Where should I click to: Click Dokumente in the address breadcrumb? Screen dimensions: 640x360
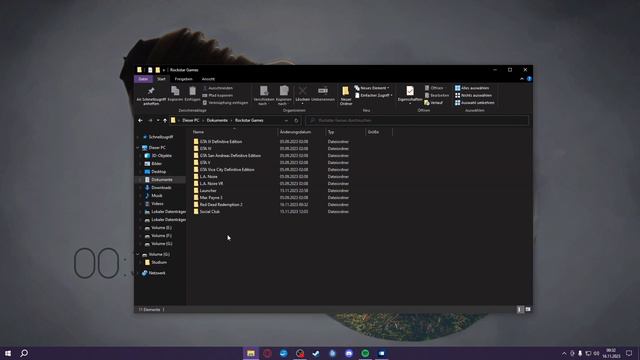coord(217,120)
